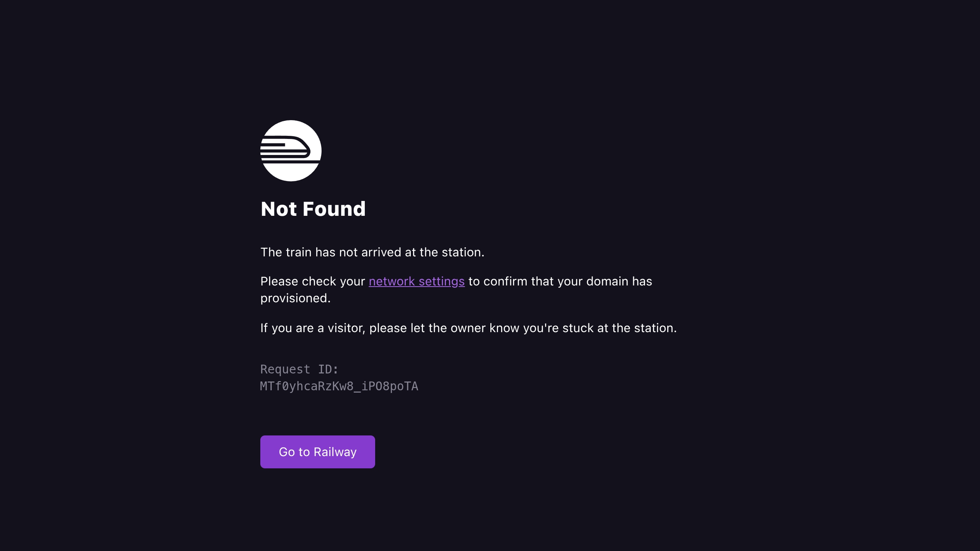980x551 pixels.
Task: Click the word "know" in the visitor sentence
Action: tap(505, 328)
